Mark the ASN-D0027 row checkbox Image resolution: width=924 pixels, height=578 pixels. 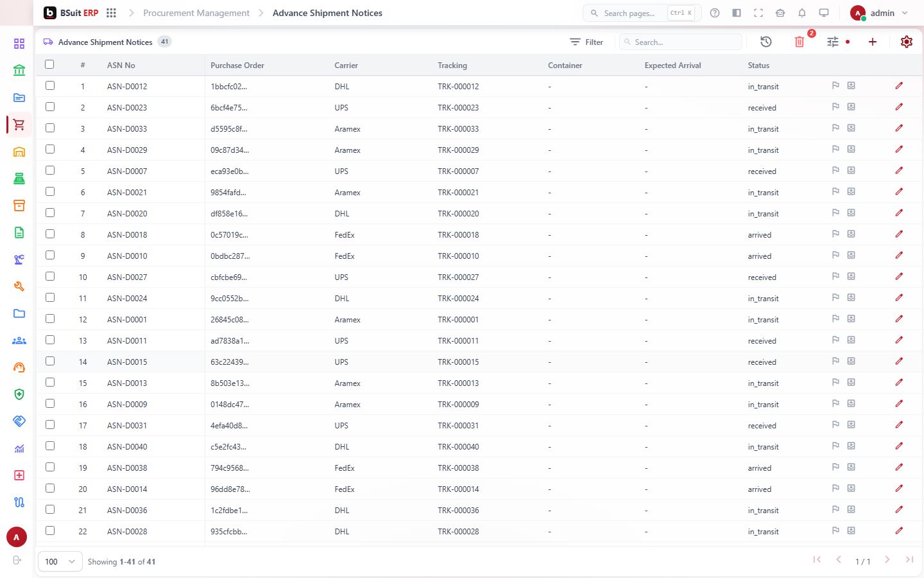coord(50,276)
